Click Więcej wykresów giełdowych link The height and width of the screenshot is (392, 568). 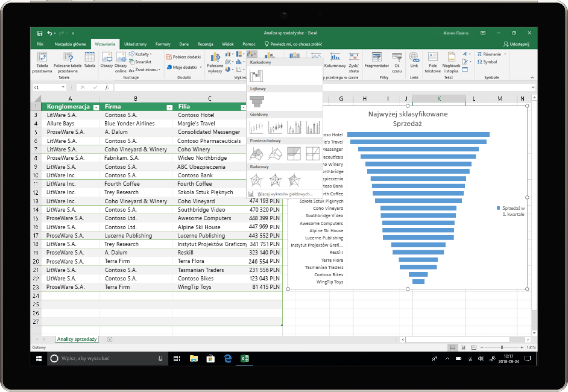click(285, 194)
